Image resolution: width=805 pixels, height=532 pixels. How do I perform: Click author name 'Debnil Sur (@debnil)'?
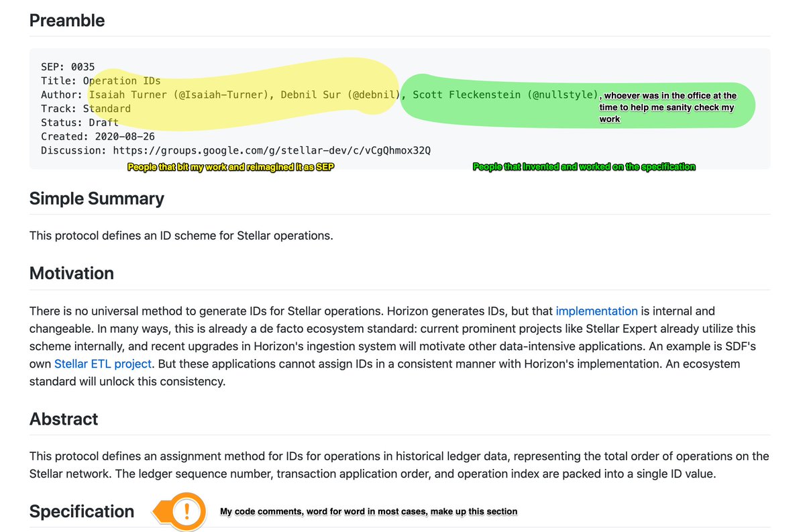tap(340, 95)
